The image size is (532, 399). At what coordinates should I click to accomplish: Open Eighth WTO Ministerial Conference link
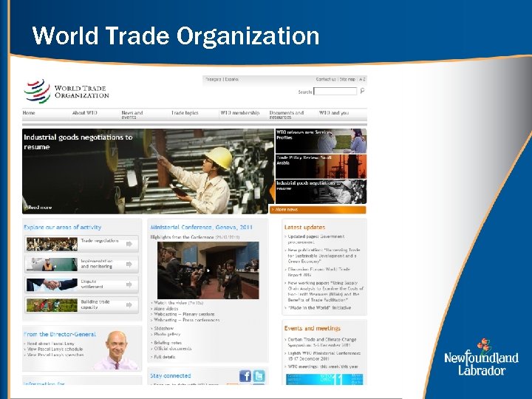(324, 355)
